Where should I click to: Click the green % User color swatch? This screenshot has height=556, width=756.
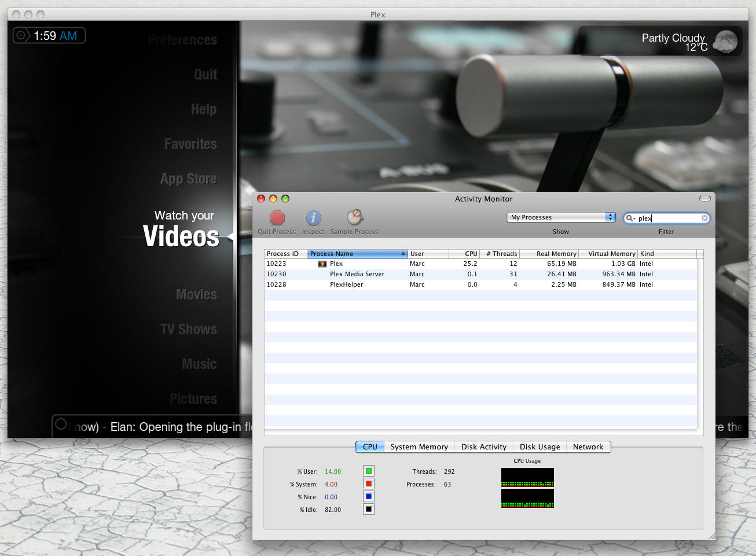(x=369, y=471)
